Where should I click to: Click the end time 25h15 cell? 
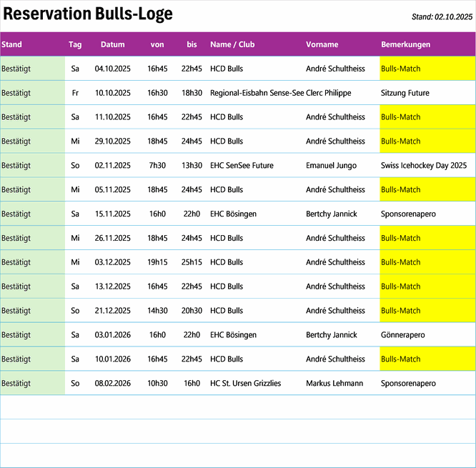point(192,262)
